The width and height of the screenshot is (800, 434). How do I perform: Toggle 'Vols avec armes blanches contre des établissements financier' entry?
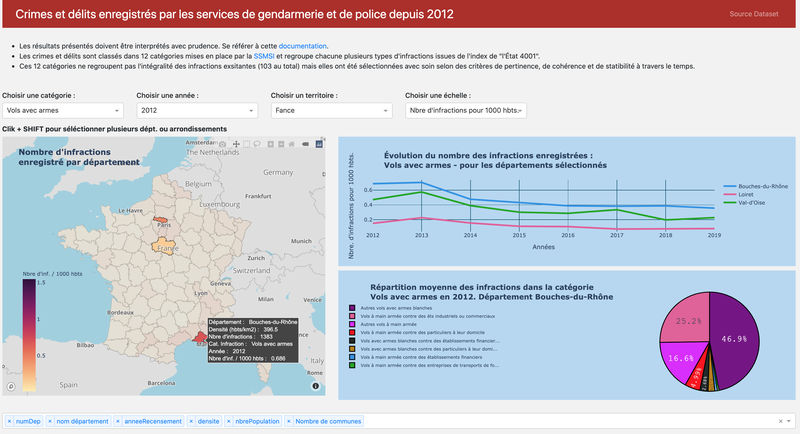[424, 341]
